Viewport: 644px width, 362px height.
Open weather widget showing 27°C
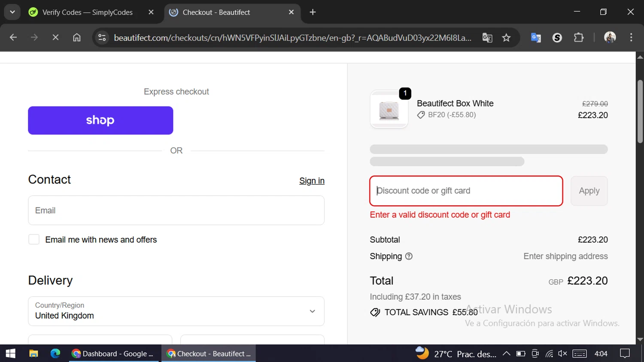456,353
